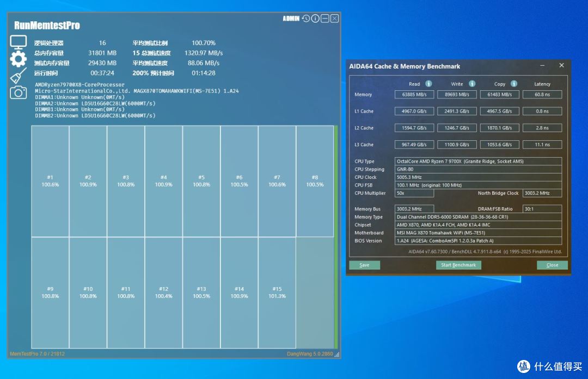Click Chipset field AMD X870
Image resolution: width=588 pixels, height=379 pixels.
[x=478, y=225]
